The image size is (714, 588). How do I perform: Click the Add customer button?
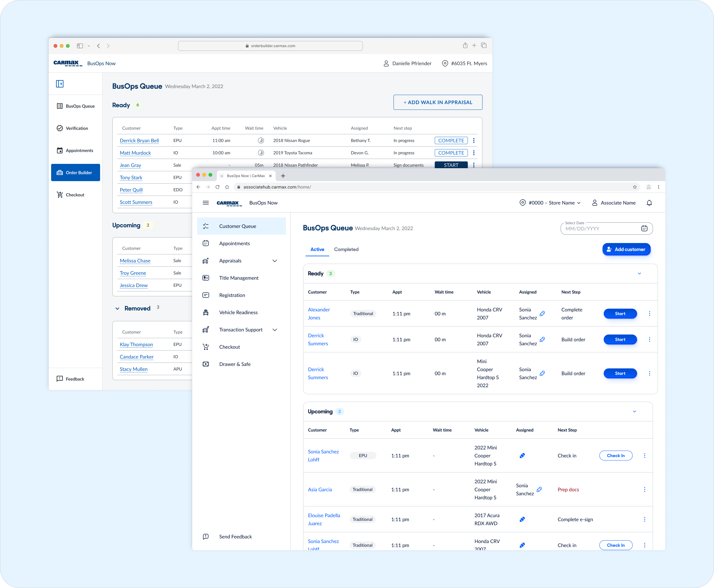tap(626, 249)
